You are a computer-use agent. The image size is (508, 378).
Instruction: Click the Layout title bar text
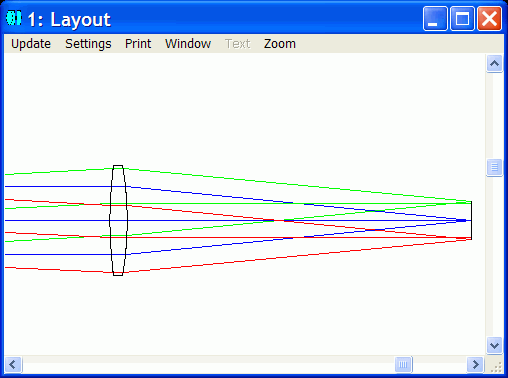click(x=69, y=19)
